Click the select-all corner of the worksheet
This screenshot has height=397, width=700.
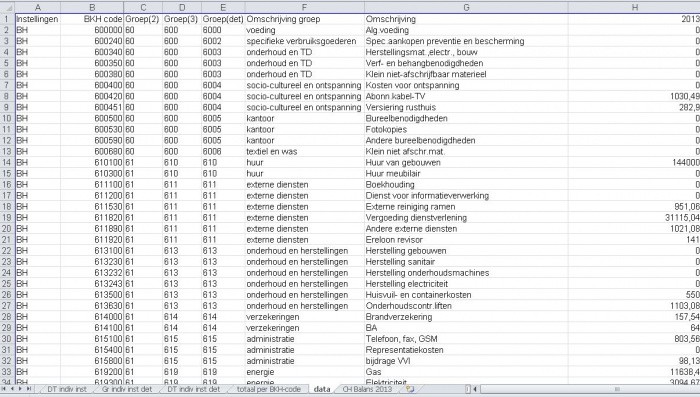pos(7,8)
